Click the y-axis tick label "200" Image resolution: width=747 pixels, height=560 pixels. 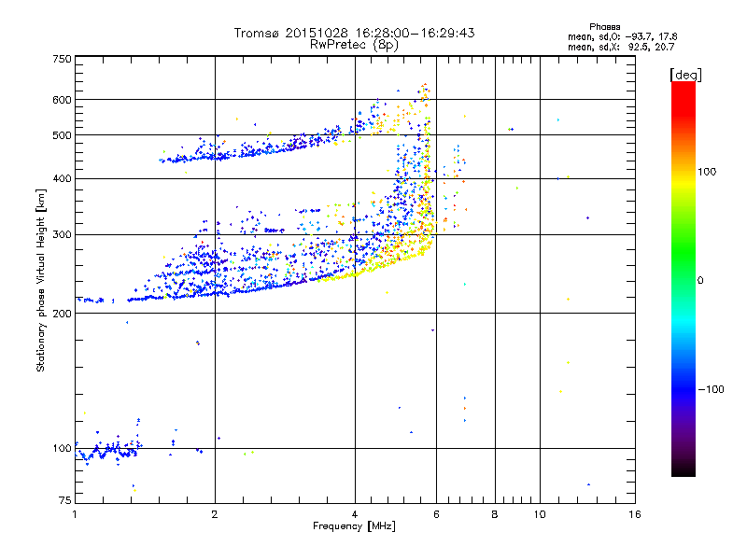[x=63, y=314]
